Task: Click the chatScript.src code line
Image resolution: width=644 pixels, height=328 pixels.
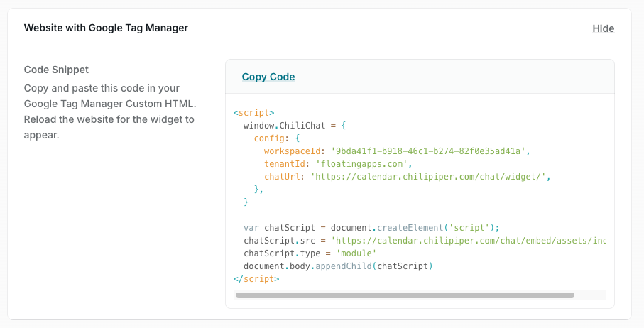Action: pos(425,241)
